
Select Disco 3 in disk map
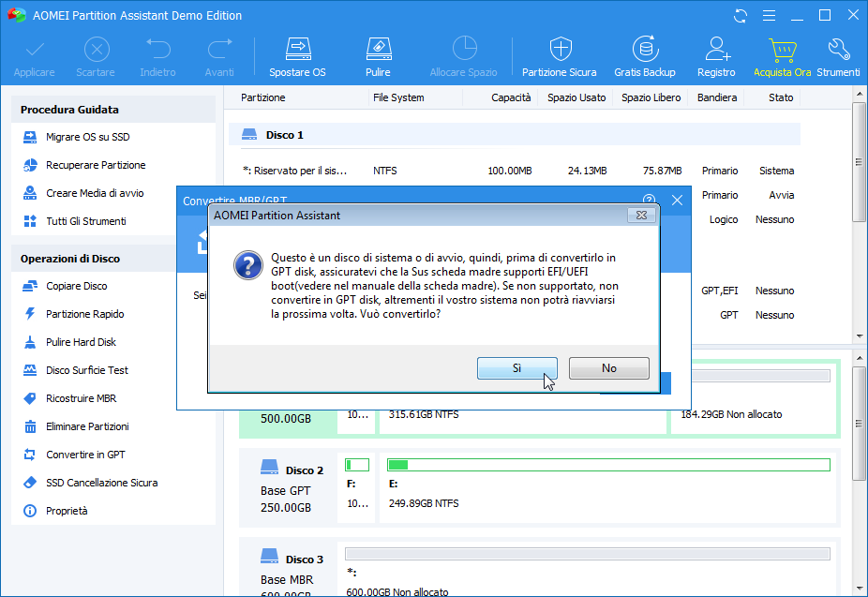pyautogui.click(x=288, y=569)
